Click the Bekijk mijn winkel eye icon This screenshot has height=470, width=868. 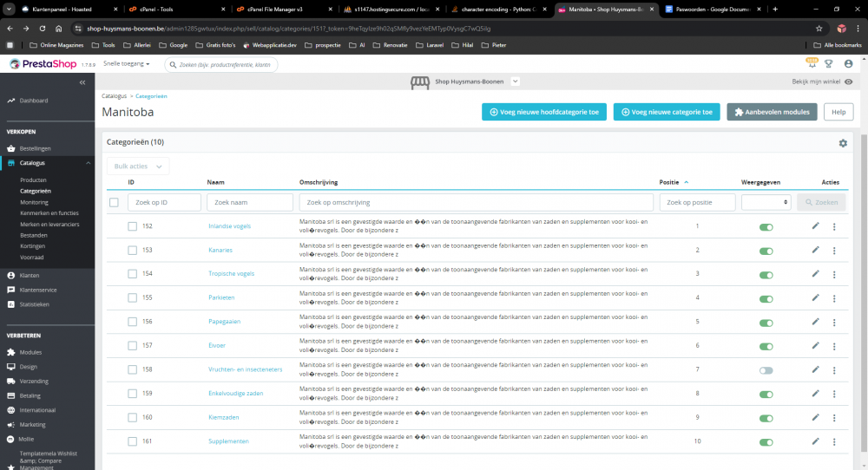849,82
